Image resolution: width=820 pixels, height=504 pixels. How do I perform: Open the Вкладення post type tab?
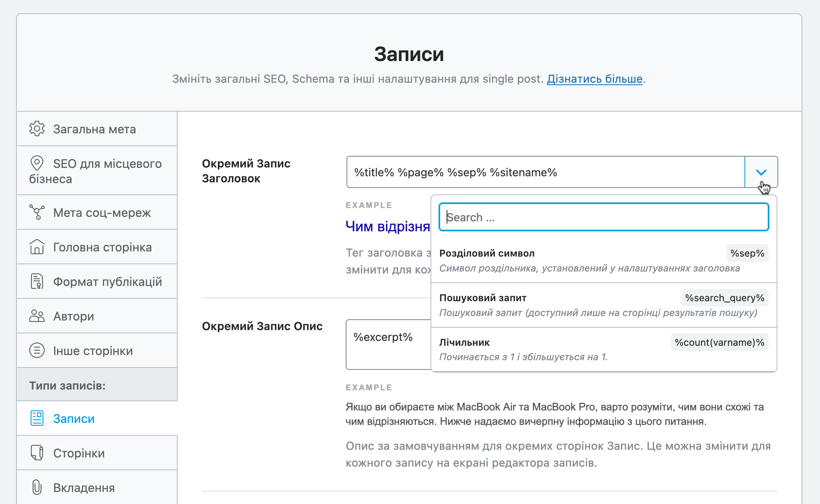[97, 488]
